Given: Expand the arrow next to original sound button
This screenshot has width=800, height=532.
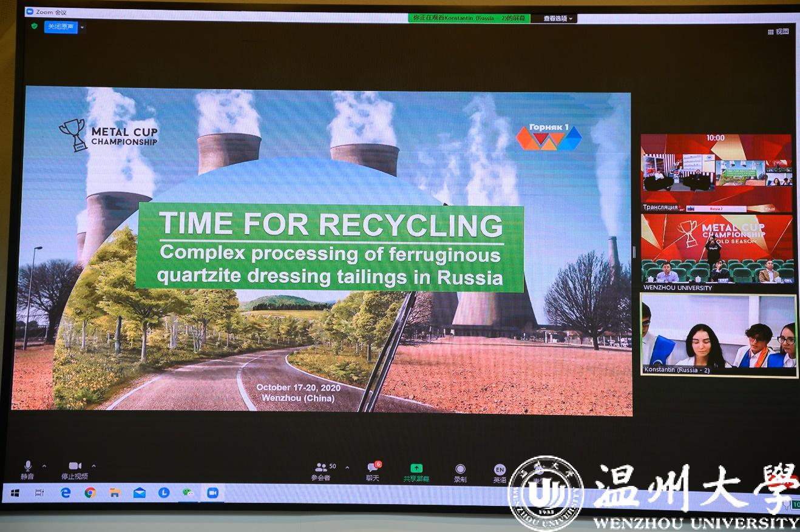Looking at the screenshot, I should 83,28.
